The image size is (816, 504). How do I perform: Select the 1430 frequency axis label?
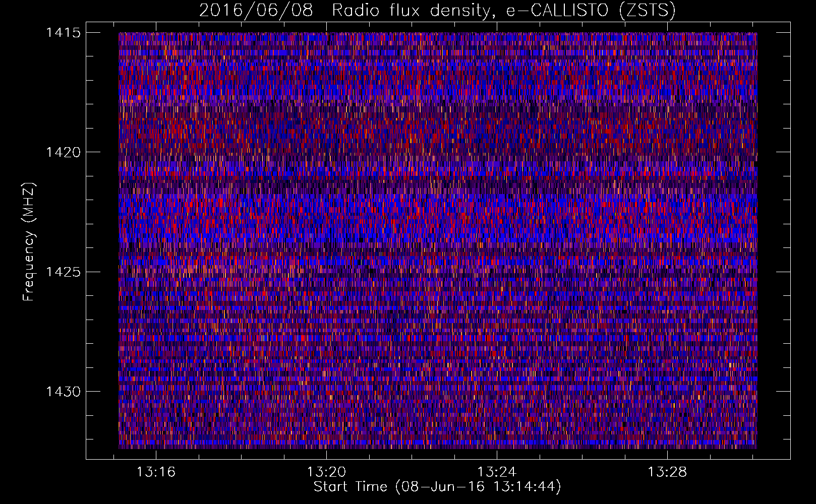(63, 392)
